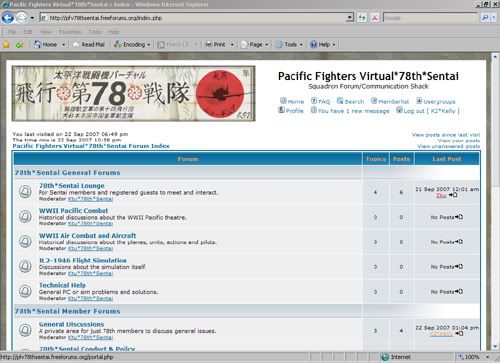500x363 pixels.
Task: Open the File menu
Action: click(x=12, y=32)
